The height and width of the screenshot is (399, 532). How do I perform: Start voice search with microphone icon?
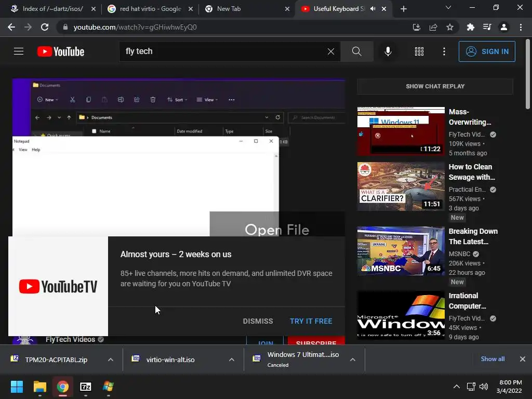pyautogui.click(x=388, y=51)
